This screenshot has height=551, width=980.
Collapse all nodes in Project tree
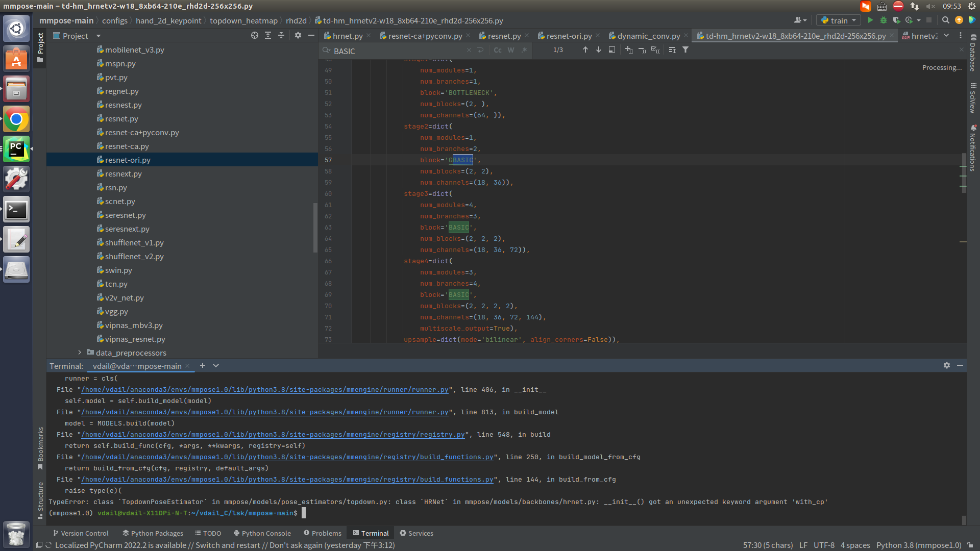click(282, 36)
